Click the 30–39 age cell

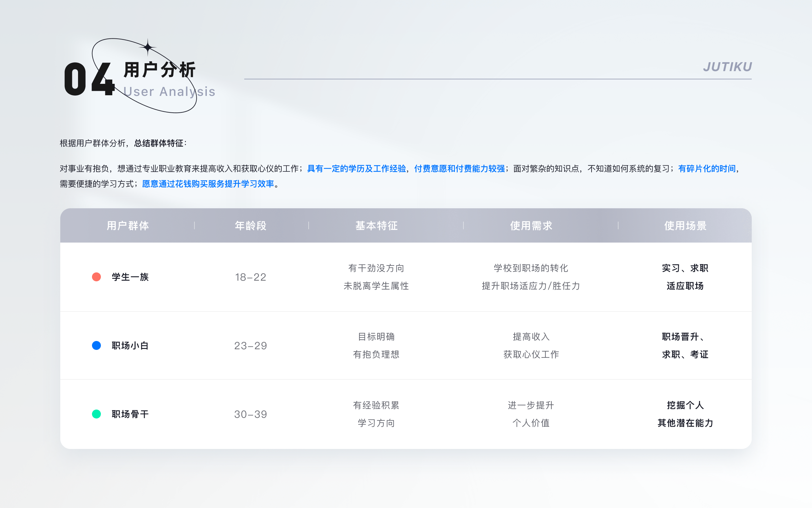[x=251, y=414]
